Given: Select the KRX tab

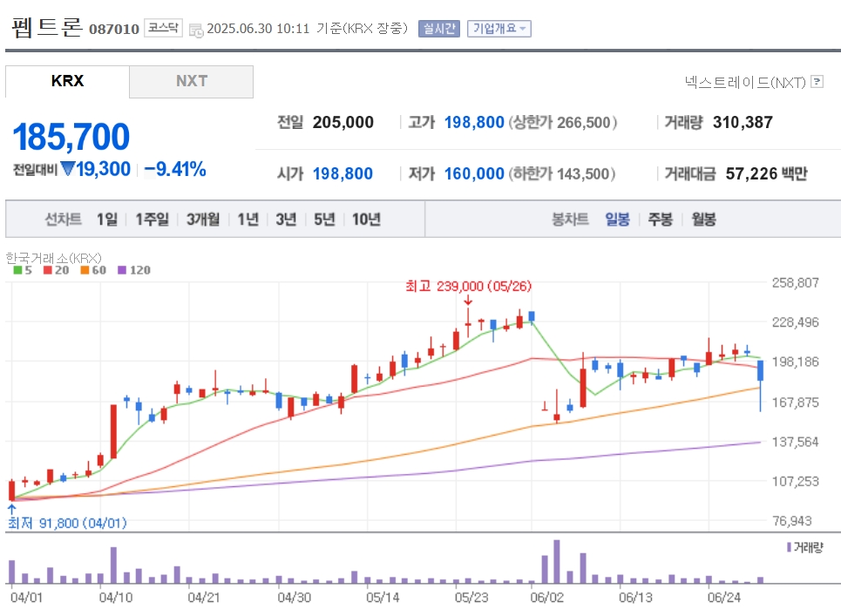Looking at the screenshot, I should tap(68, 82).
